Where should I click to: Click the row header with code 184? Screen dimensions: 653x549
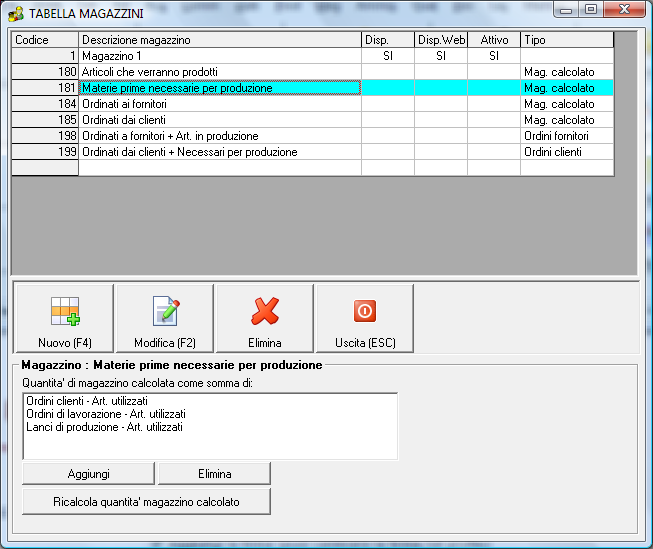[45, 104]
